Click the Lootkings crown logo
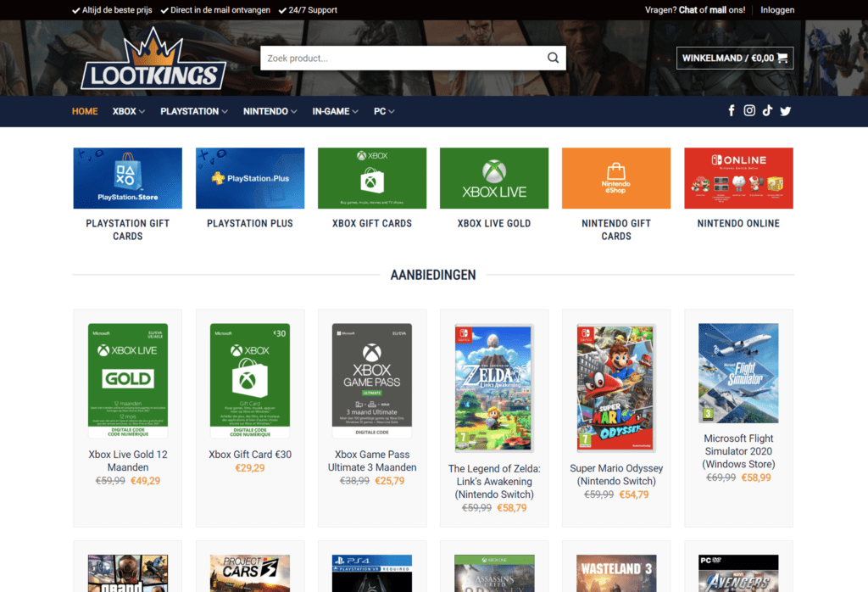Screen dimensions: 868x592 pyautogui.click(x=153, y=59)
